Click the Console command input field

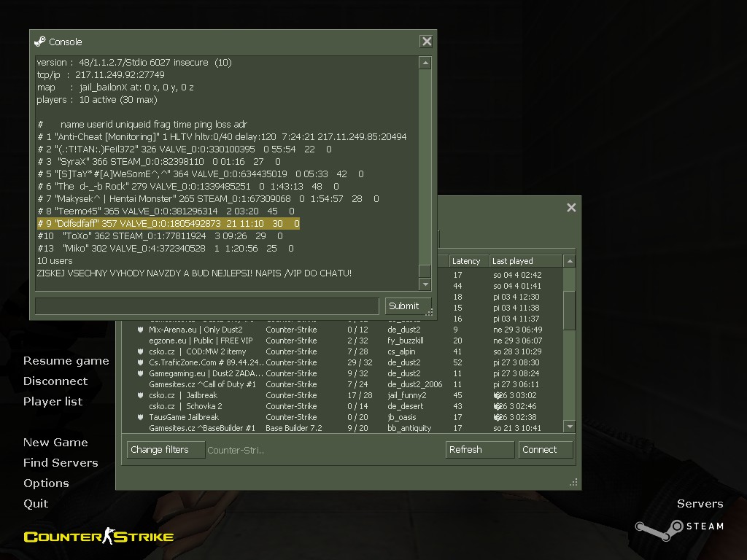click(206, 306)
